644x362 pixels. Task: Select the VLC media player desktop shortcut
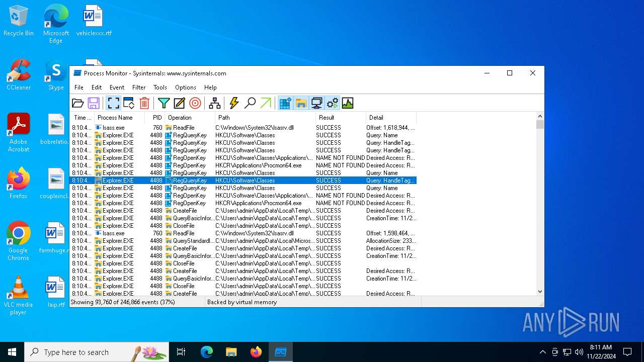point(19,296)
